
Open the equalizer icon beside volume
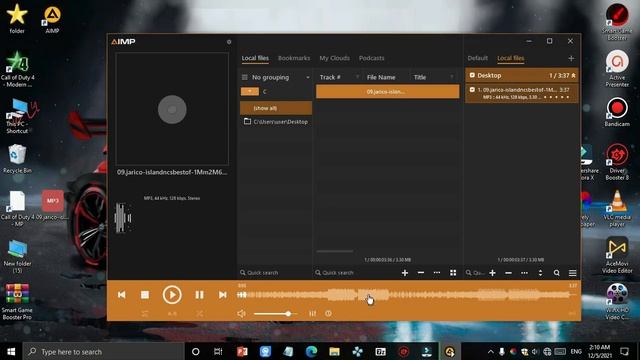(x=313, y=313)
